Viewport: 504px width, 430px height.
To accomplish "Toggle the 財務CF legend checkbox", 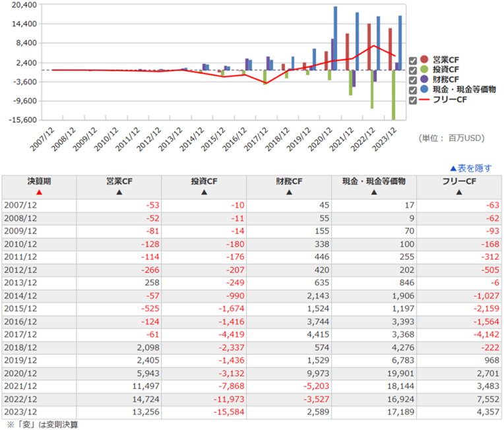I will coord(413,80).
